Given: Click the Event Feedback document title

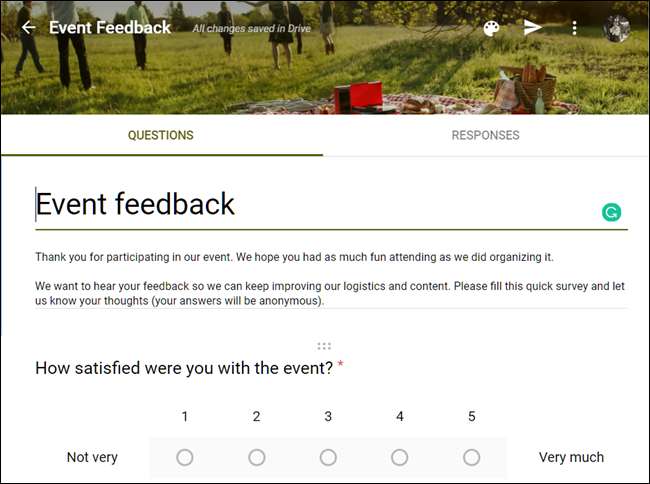Looking at the screenshot, I should point(110,27).
